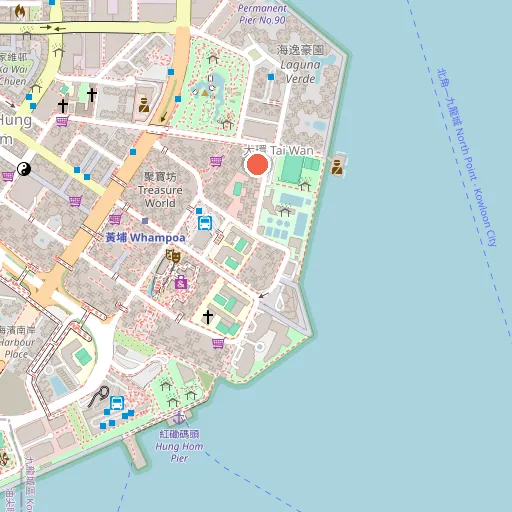Click the supermarket cart icon beside Tai Wan
This screenshot has width=512, height=512.
pyautogui.click(x=216, y=162)
